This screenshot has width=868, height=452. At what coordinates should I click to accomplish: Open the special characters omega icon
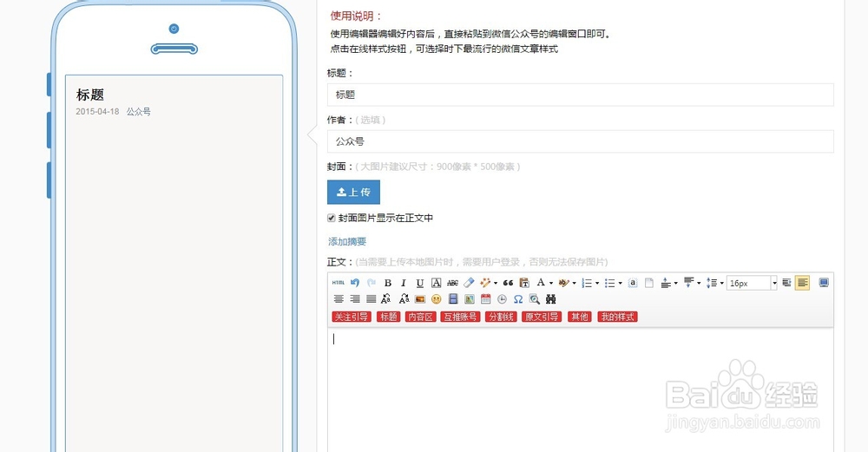coord(518,299)
